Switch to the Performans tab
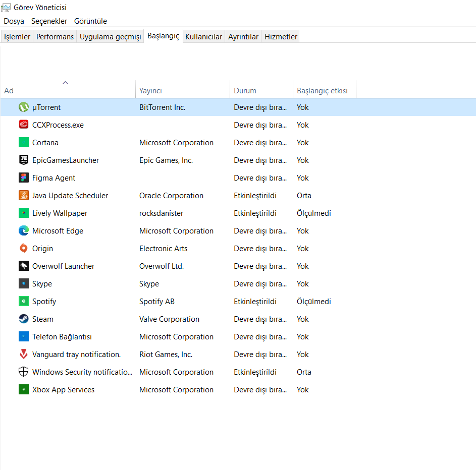Viewport: 476px width, 470px height. click(x=55, y=36)
